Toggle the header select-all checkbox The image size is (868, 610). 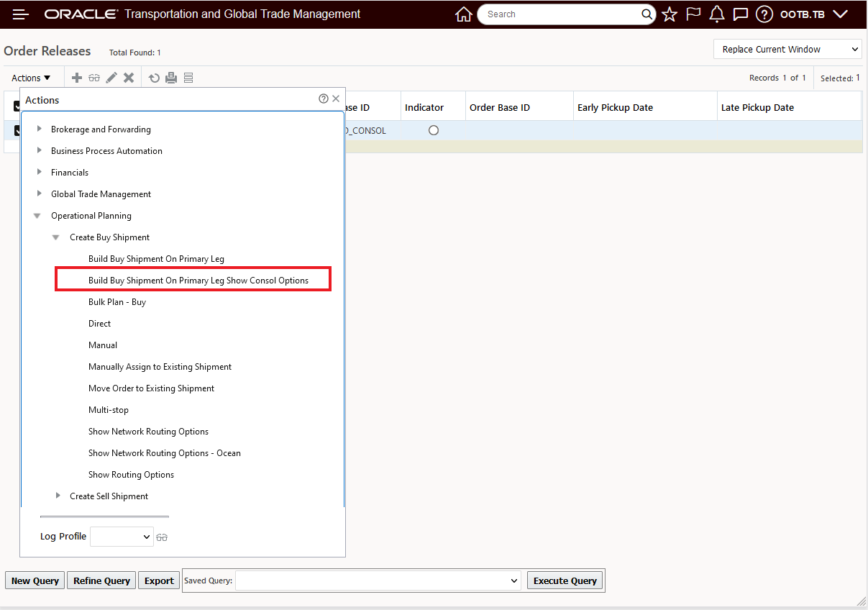[x=17, y=106]
